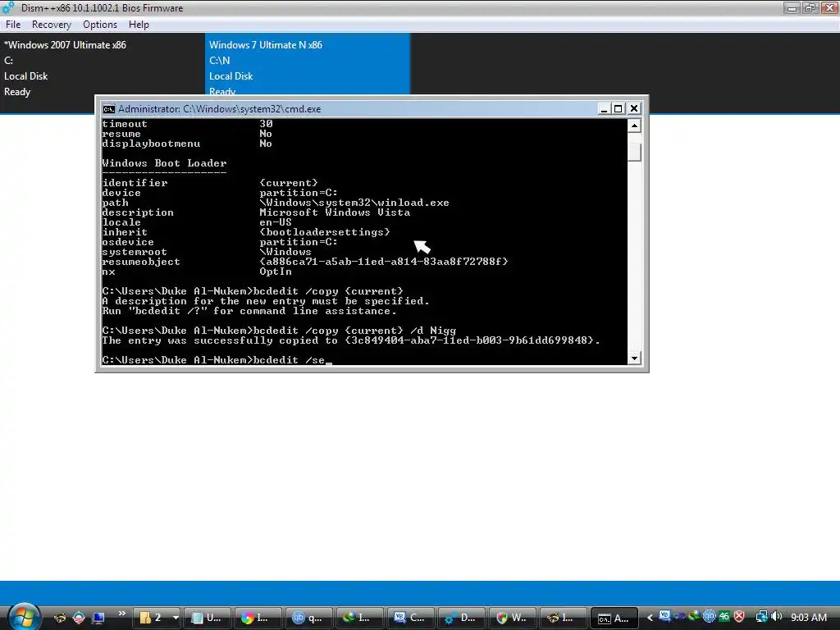The image size is (840, 630).
Task: Restore down the Dism++ main window
Action: tap(810, 7)
